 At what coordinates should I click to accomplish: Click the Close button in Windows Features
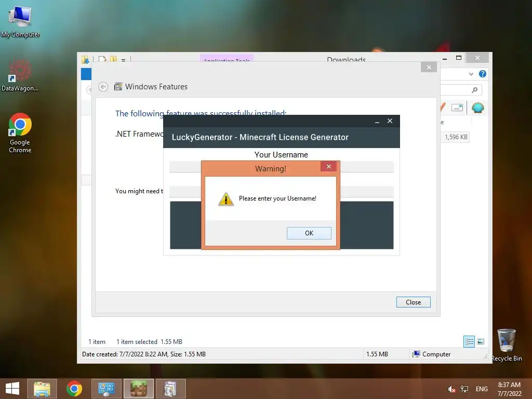413,302
